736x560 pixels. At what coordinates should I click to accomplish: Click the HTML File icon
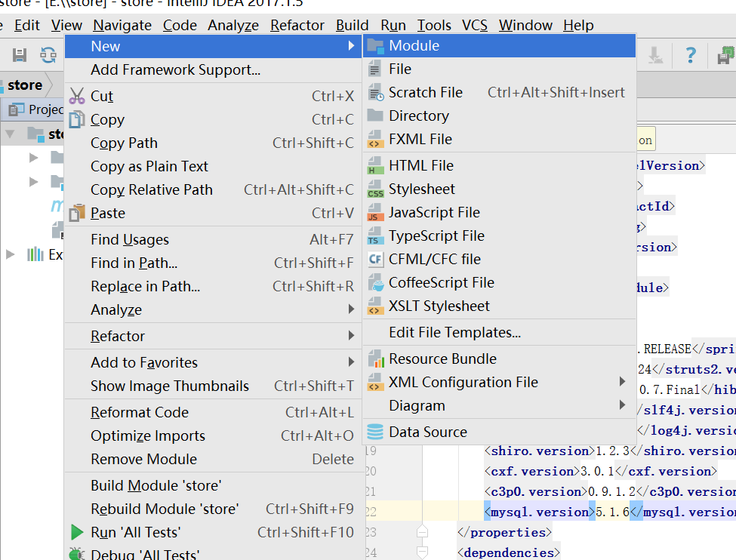(x=375, y=166)
